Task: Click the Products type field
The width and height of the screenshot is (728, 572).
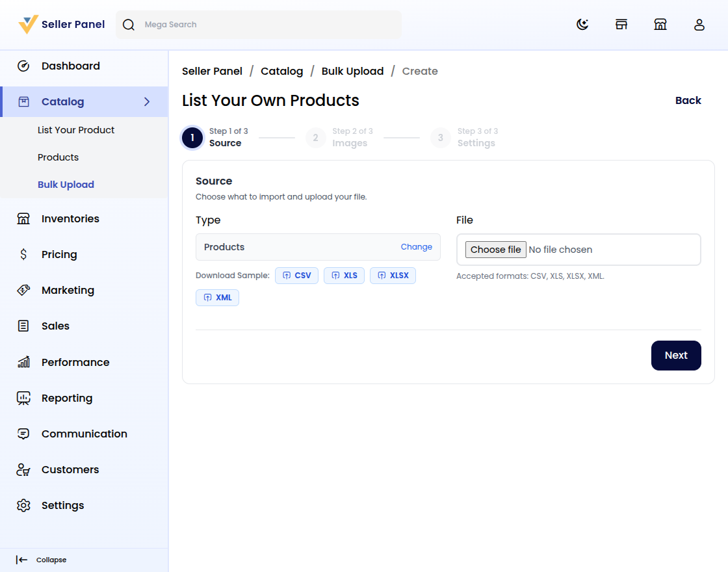Action: tap(318, 247)
